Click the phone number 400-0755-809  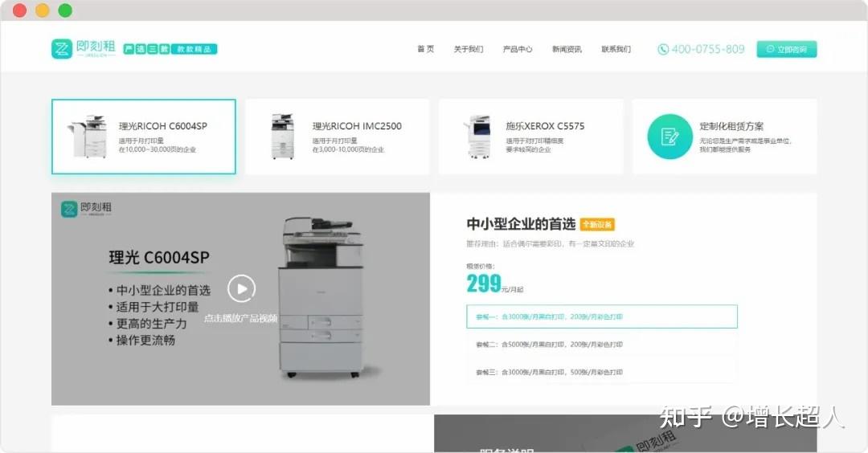(x=708, y=49)
